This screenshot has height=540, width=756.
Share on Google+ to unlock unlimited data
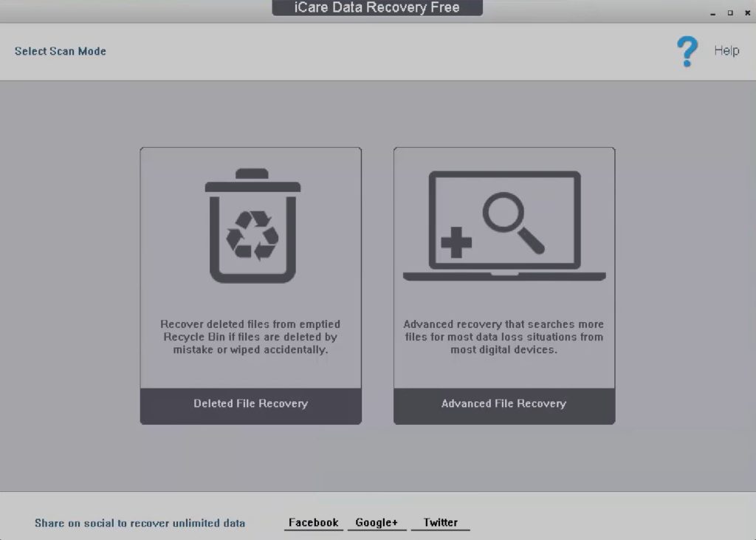pyautogui.click(x=377, y=522)
